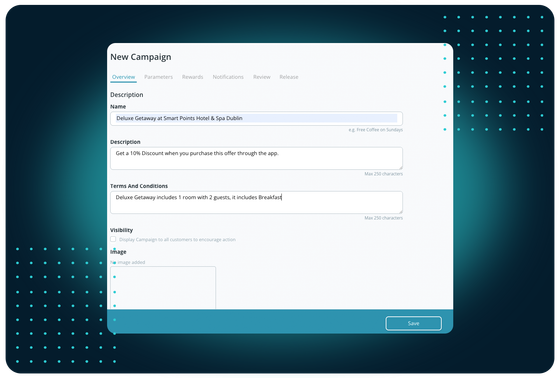Screen dimensions: 560x378
Task: Click the campaign Name input field
Action: point(256,118)
